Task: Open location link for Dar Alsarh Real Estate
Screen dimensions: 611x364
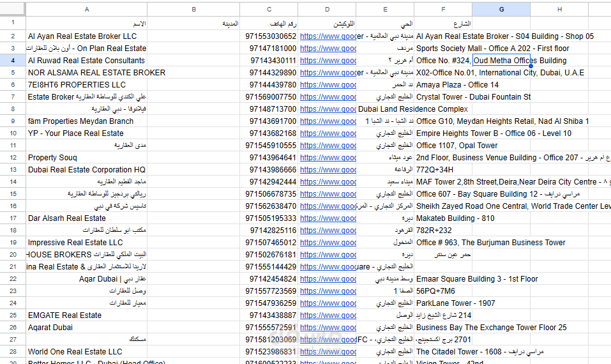Action: point(328,218)
